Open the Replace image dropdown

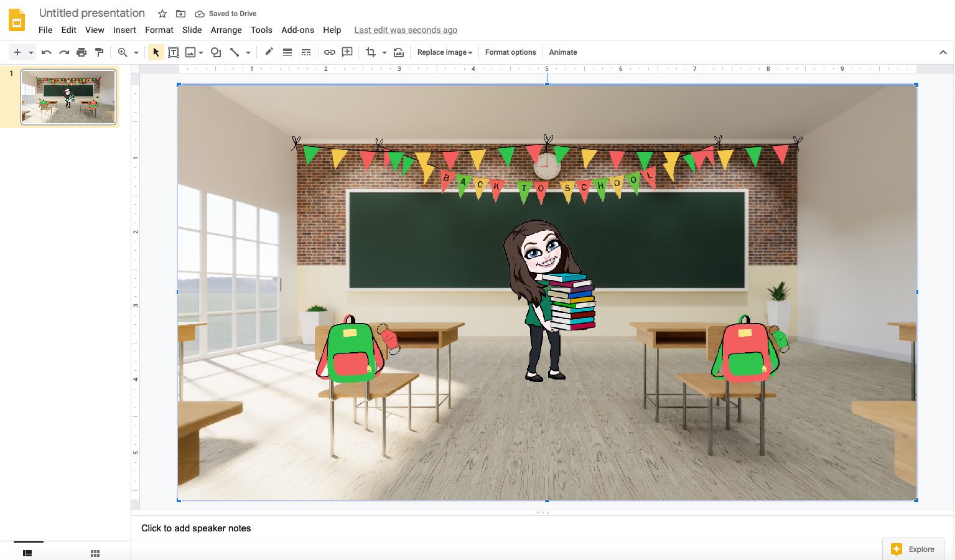click(x=444, y=52)
